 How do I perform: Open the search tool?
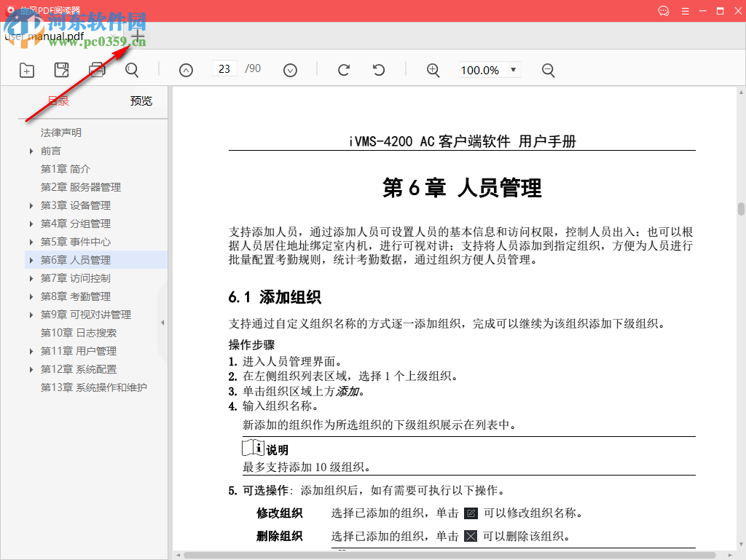tap(131, 70)
